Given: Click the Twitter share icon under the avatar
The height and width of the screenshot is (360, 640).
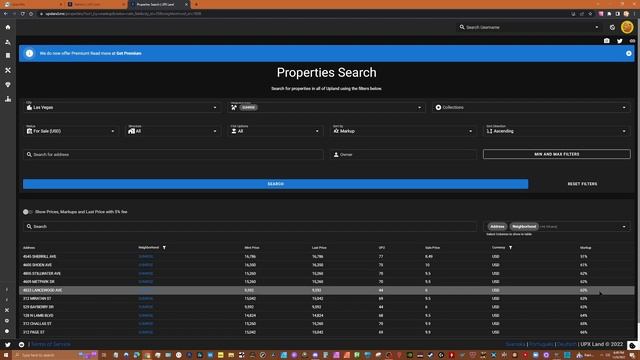Looking at the screenshot, I should 620,41.
